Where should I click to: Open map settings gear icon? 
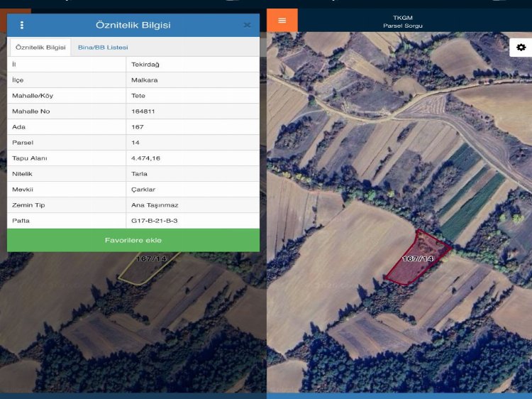pyautogui.click(x=521, y=48)
